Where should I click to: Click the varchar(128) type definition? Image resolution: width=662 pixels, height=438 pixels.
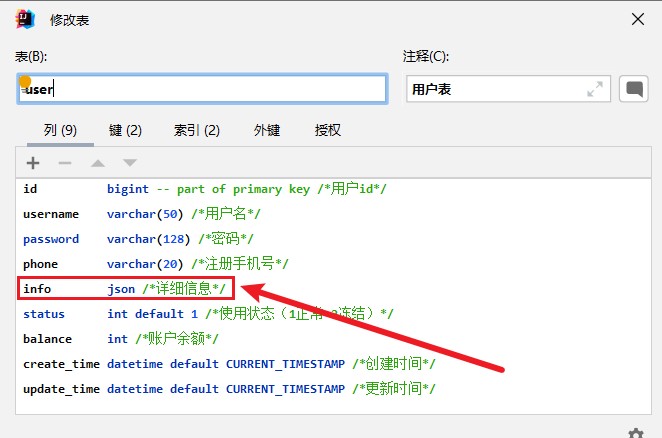pos(148,239)
